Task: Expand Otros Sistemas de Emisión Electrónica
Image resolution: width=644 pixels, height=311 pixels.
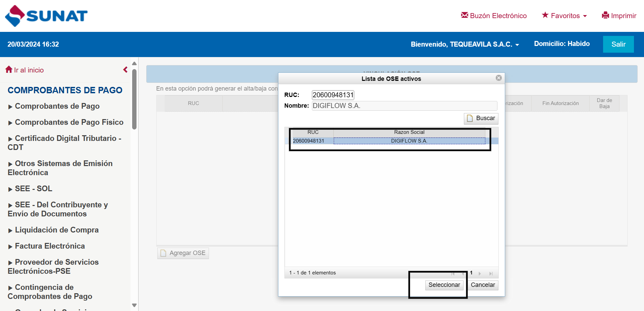Action: (x=60, y=168)
